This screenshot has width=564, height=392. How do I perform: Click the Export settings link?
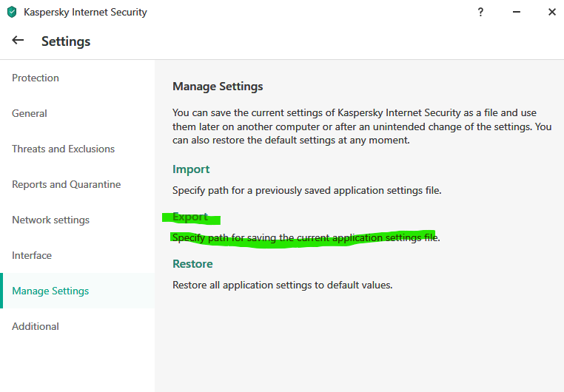pyautogui.click(x=190, y=217)
